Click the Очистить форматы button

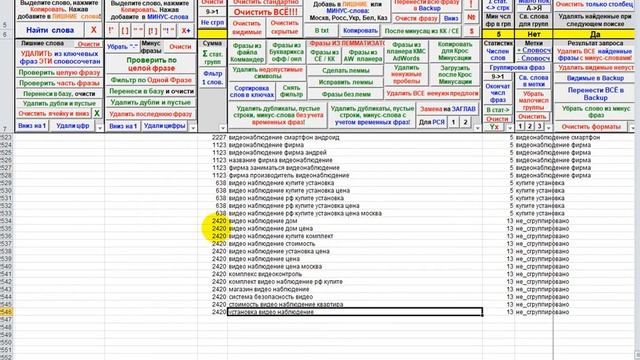[x=592, y=127]
